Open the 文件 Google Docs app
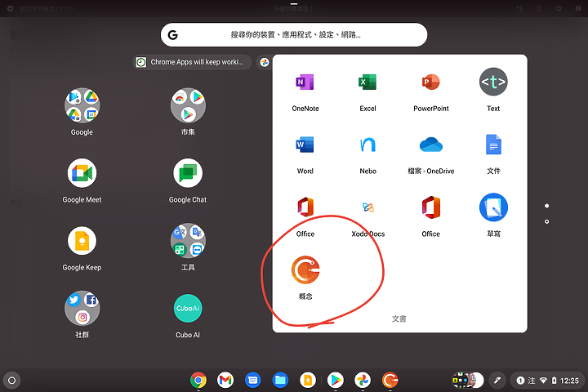Screen dimensions: 588x392 493,145
